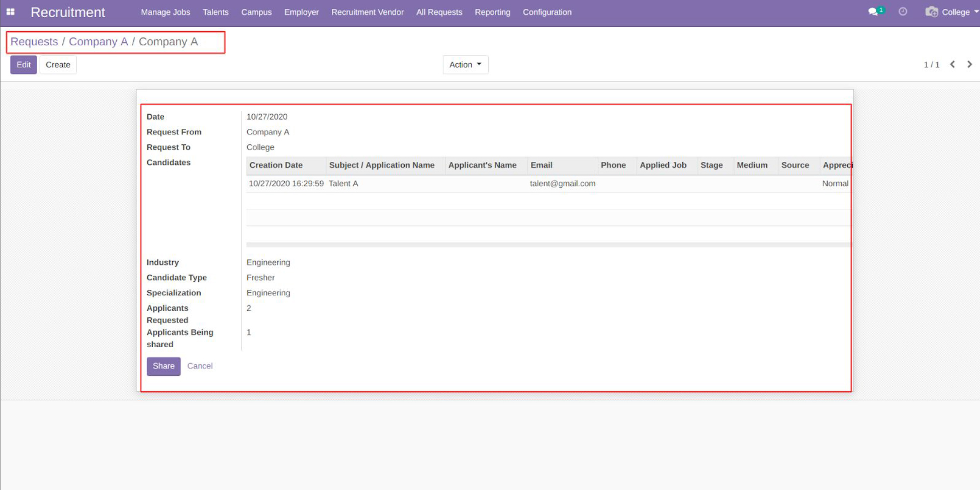The width and height of the screenshot is (980, 490).
Task: Open the Recruitment Vendor menu
Action: [367, 12]
